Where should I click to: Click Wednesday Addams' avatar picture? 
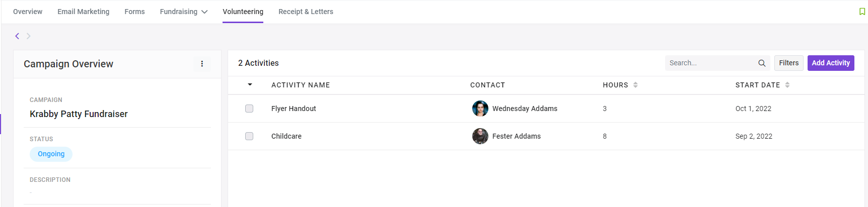pos(480,109)
